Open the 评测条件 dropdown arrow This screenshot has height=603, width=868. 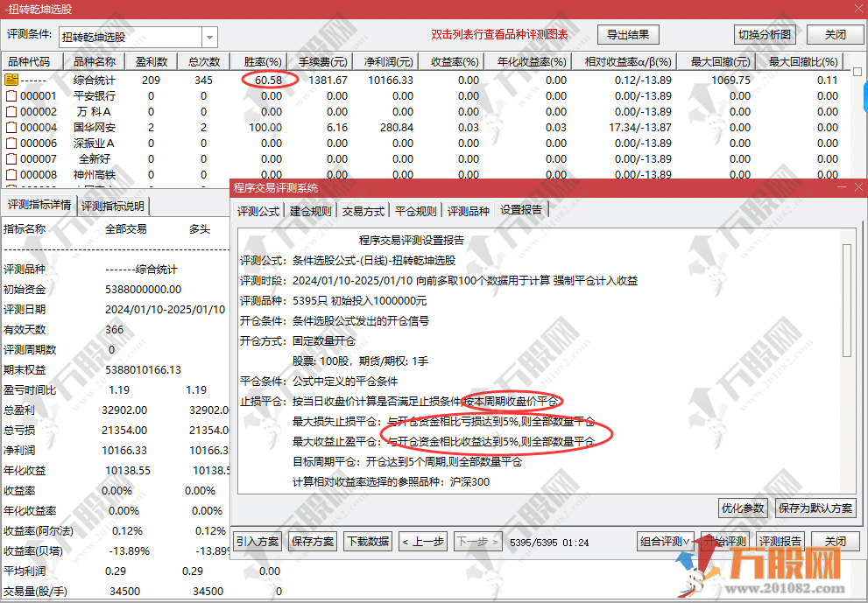point(210,37)
